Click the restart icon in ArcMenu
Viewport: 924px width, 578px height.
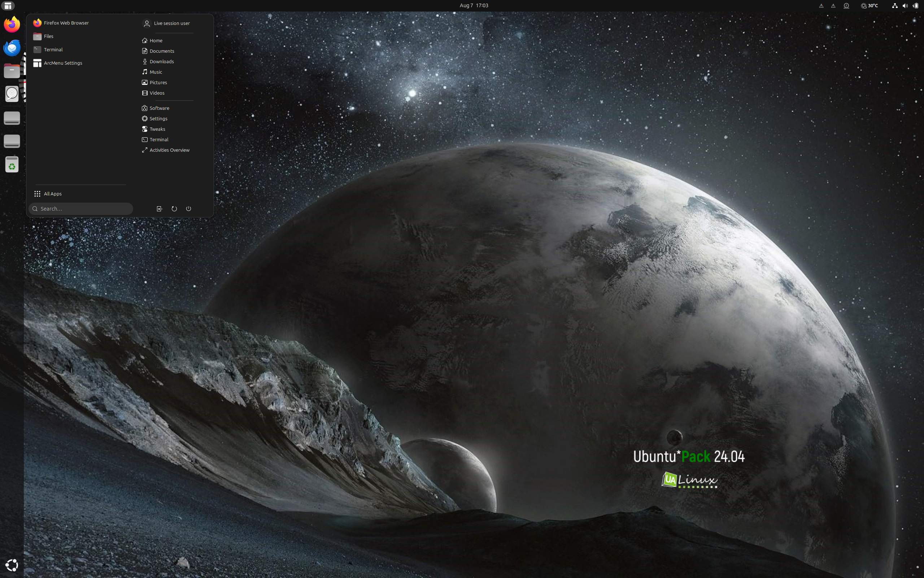[x=174, y=209]
